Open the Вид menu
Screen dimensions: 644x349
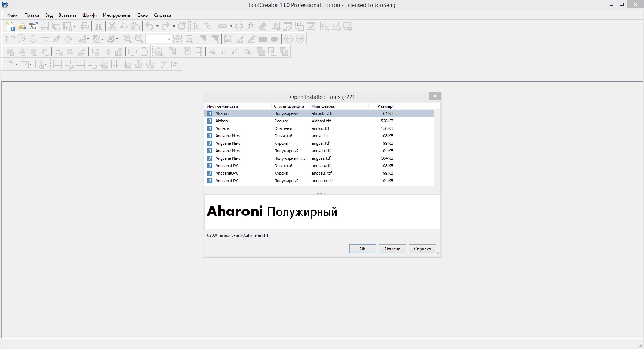(x=49, y=15)
